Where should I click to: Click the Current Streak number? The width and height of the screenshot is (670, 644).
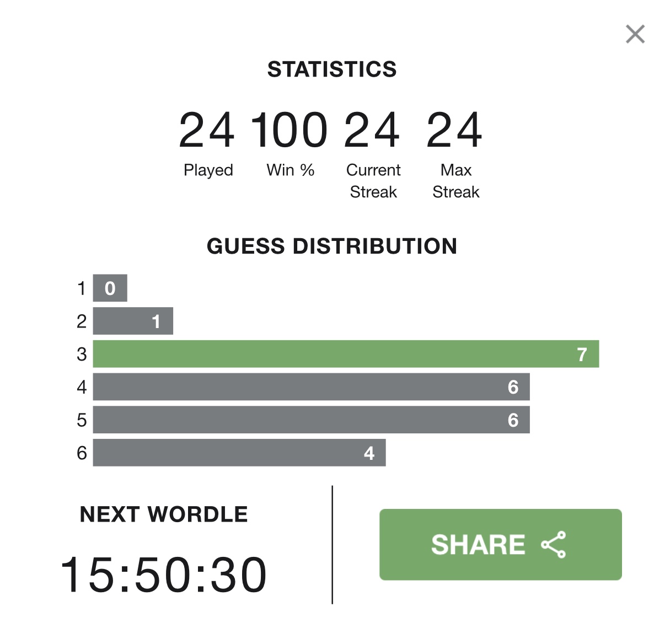372,130
